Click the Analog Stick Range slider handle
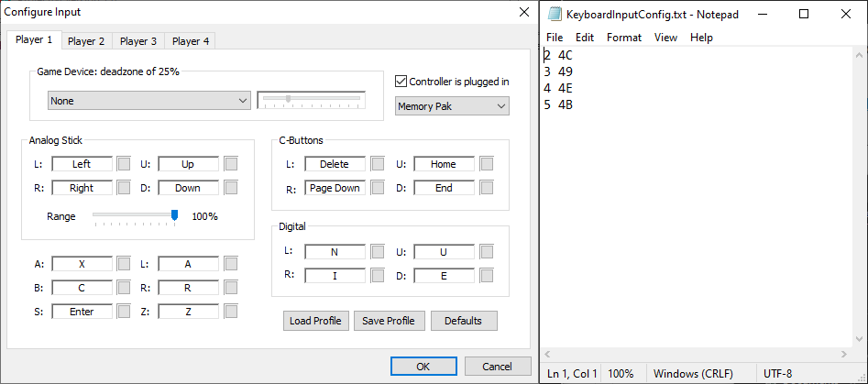The width and height of the screenshot is (868, 384). point(174,216)
